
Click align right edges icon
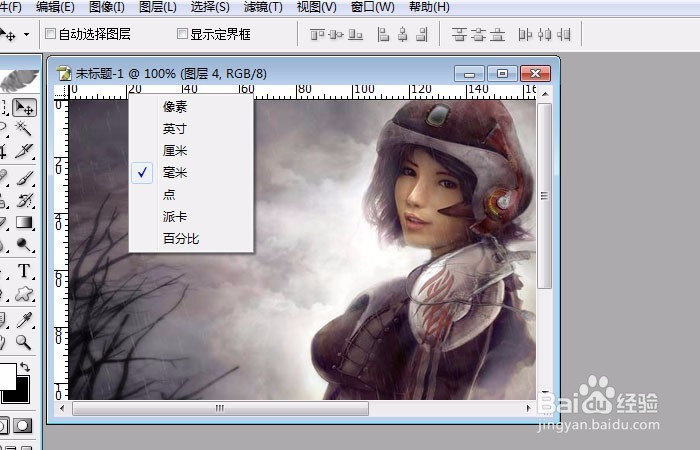(422, 34)
